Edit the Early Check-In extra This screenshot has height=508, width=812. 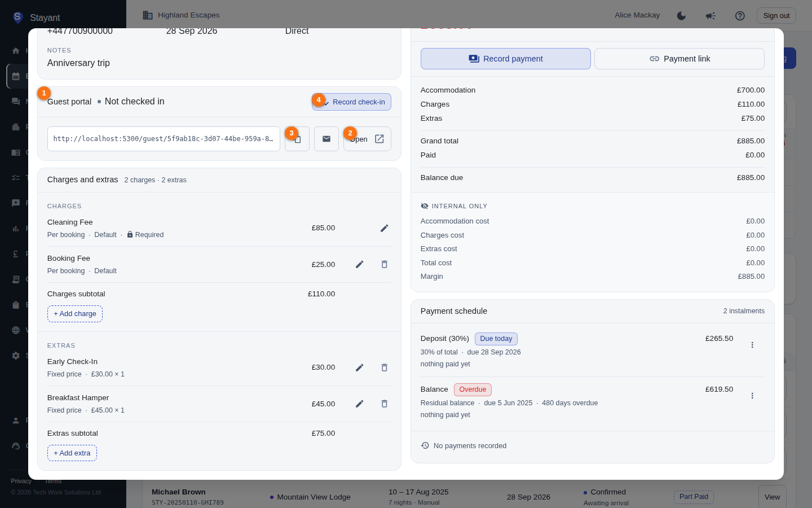[x=360, y=367]
